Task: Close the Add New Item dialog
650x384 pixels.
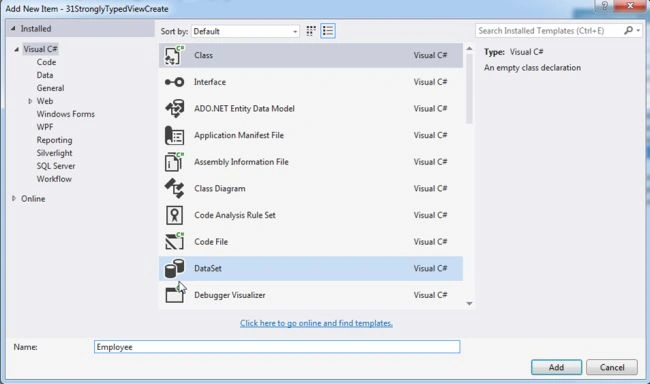Action: click(x=630, y=6)
